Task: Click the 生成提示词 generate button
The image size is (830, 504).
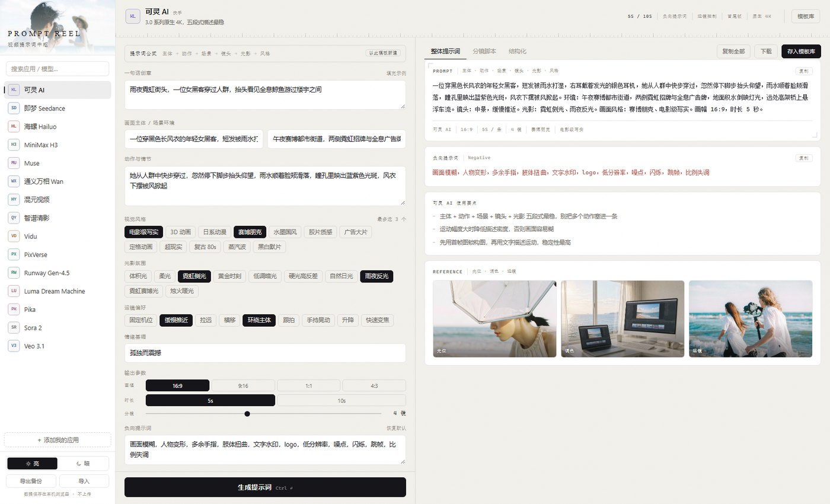Action: click(x=265, y=487)
